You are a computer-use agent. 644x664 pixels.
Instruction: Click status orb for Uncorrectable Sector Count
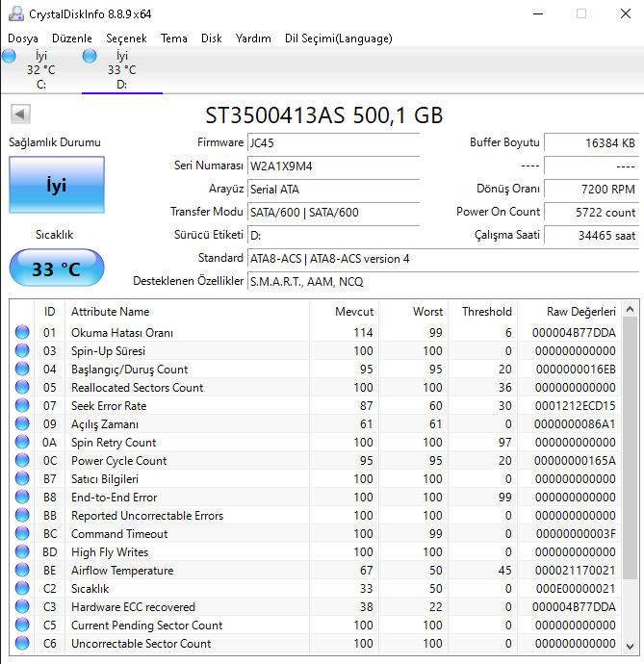22,644
